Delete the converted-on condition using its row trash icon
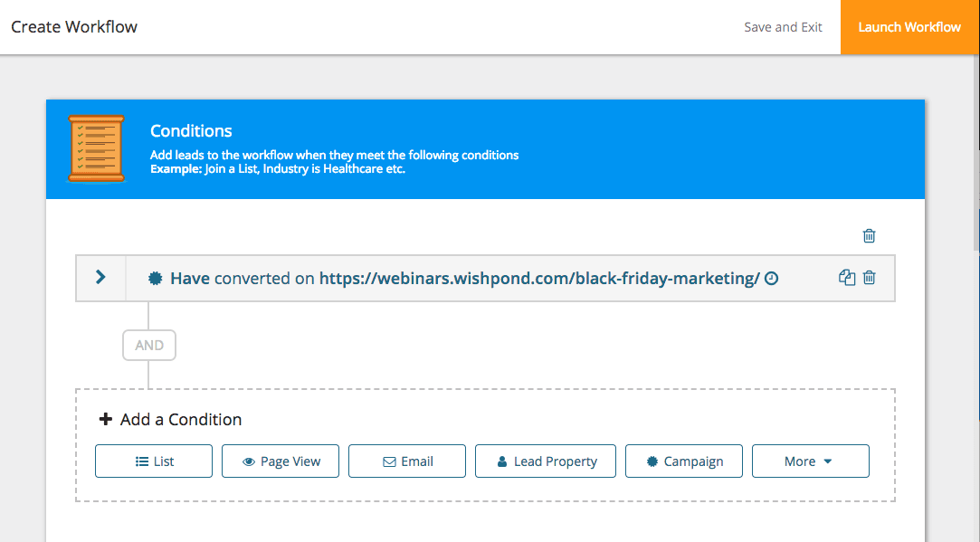 (x=869, y=278)
